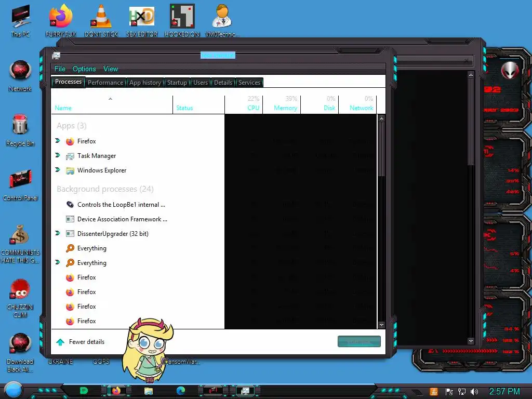
Task: Click the process list scroll-up arrow
Action: click(x=381, y=118)
